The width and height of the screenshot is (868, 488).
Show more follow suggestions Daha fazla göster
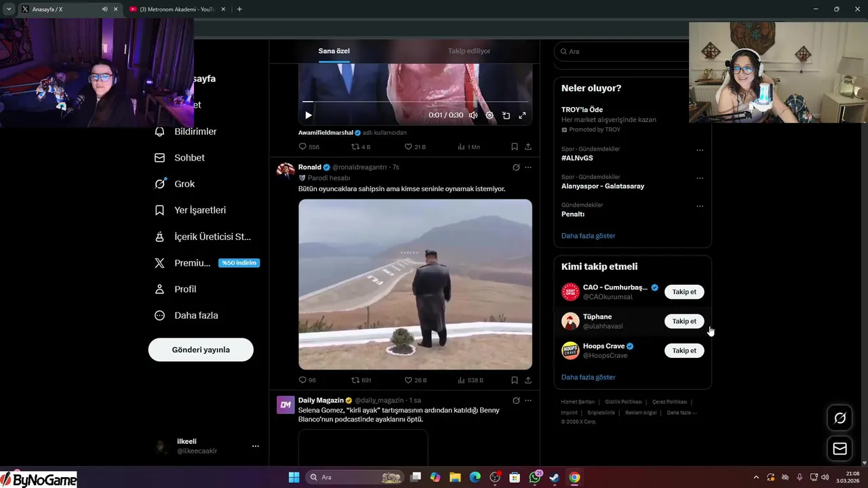(589, 377)
